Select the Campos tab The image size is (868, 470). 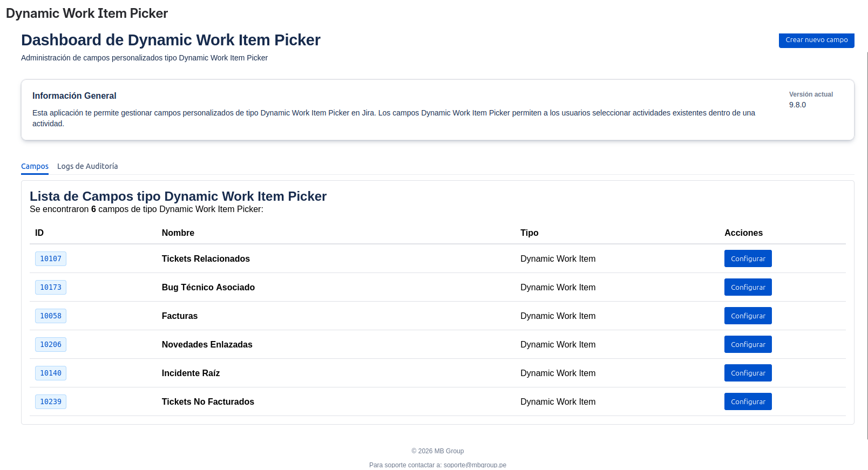[35, 166]
